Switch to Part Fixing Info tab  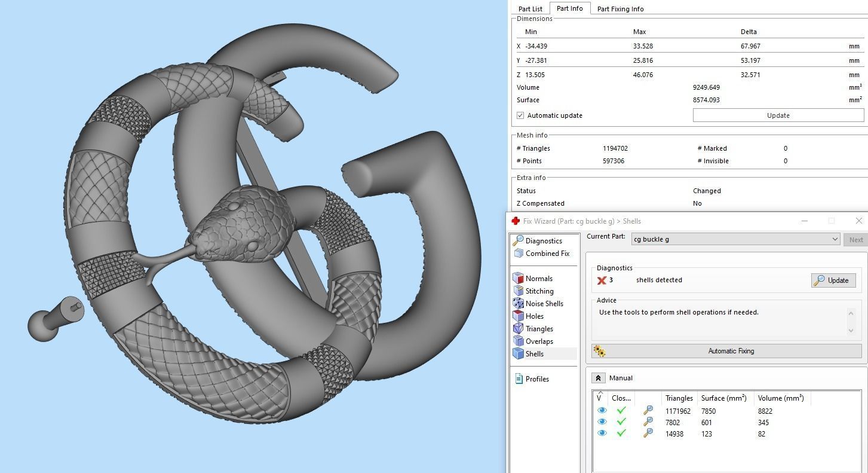point(620,9)
